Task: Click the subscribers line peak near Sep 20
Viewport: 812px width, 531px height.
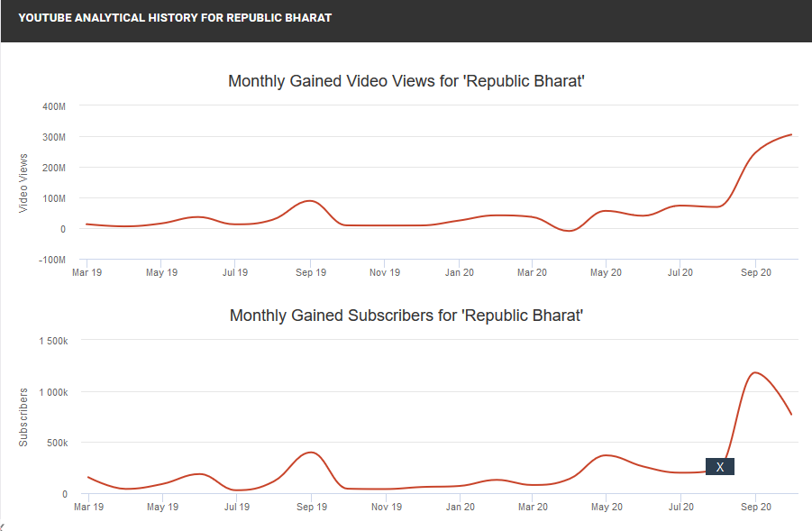Action: (754, 372)
